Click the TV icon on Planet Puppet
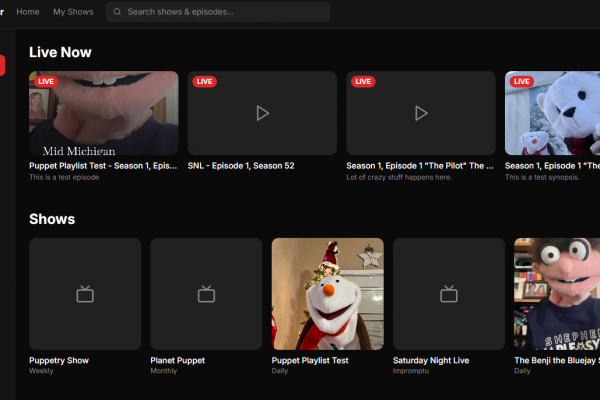Viewport: 600px width, 400px height. pos(206,294)
